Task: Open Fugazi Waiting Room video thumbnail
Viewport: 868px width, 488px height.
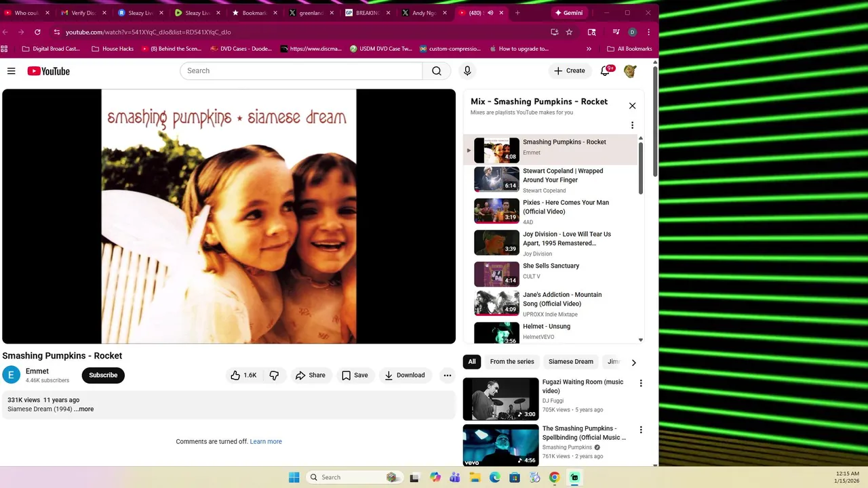Action: click(501, 399)
